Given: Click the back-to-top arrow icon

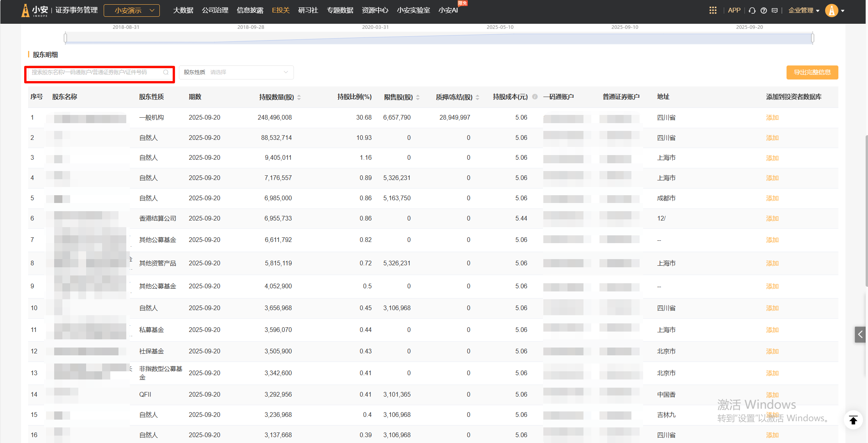Looking at the screenshot, I should coord(853,420).
